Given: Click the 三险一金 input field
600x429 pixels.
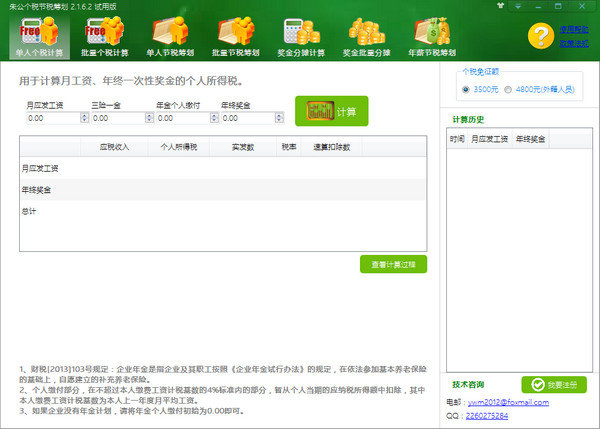Looking at the screenshot, I should click(x=118, y=118).
